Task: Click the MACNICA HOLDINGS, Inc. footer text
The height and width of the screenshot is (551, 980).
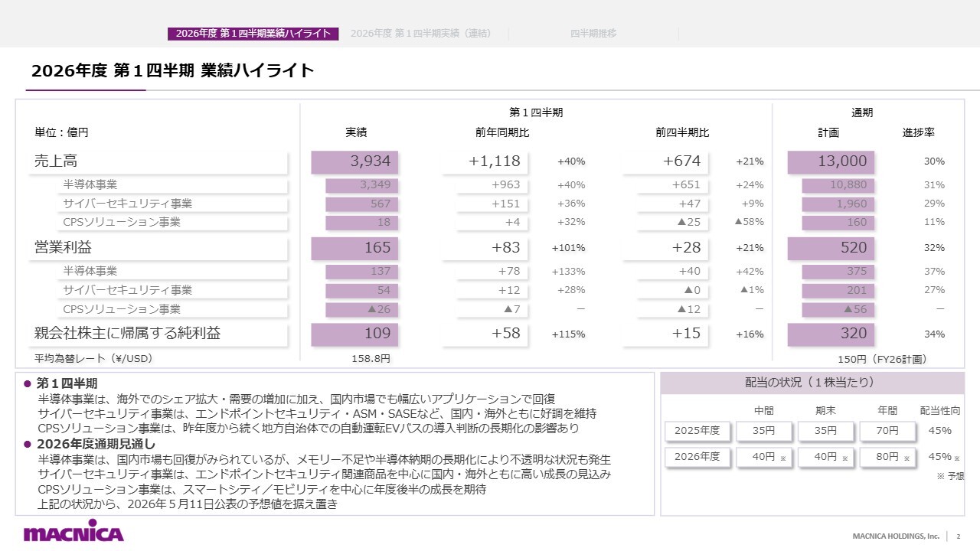Action: point(896,536)
